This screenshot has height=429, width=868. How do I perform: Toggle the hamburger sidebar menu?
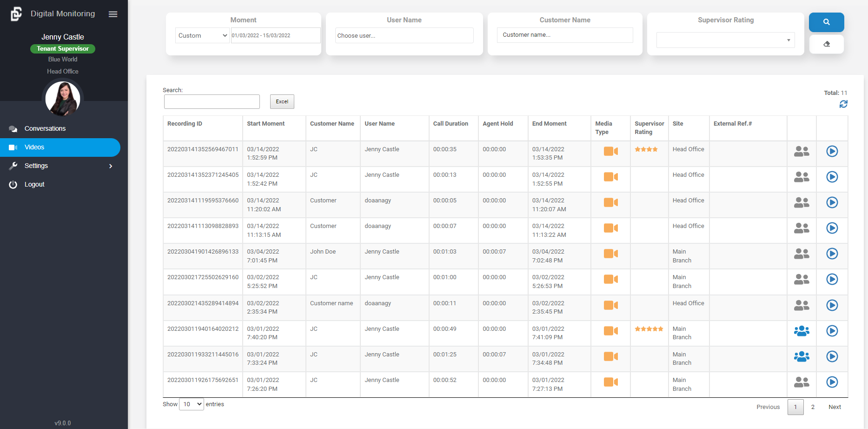[x=113, y=14]
